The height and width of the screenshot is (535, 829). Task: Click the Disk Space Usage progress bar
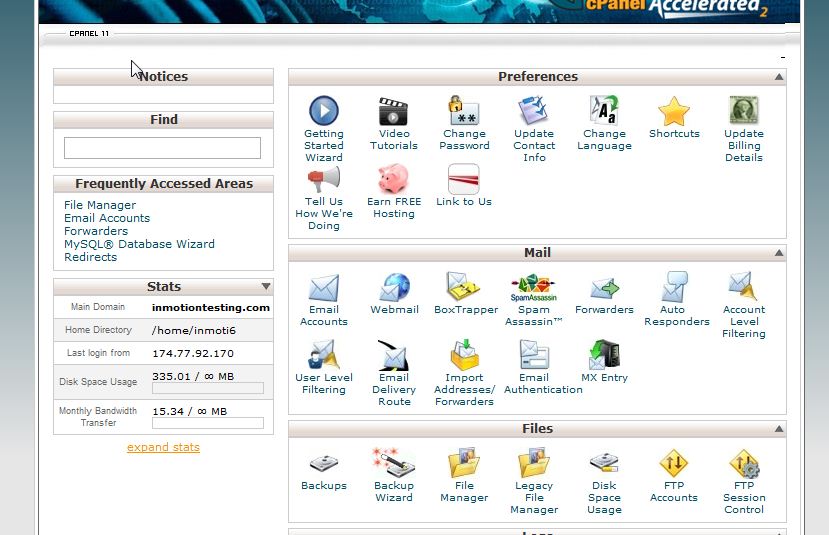pyautogui.click(x=207, y=388)
